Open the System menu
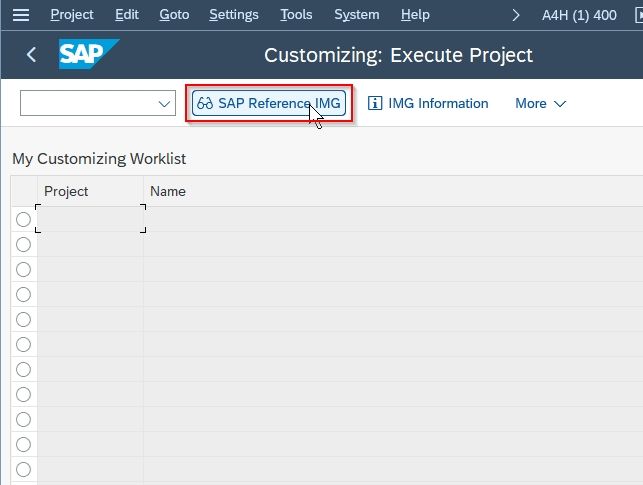Viewport: 643px width, 485px height. 357,15
